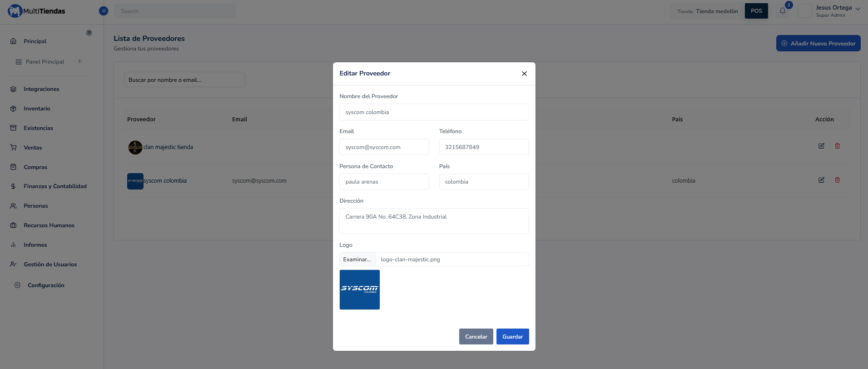The image size is (868, 369).
Task: Expand the Jesus Ortega user menu
Action: 838,11
